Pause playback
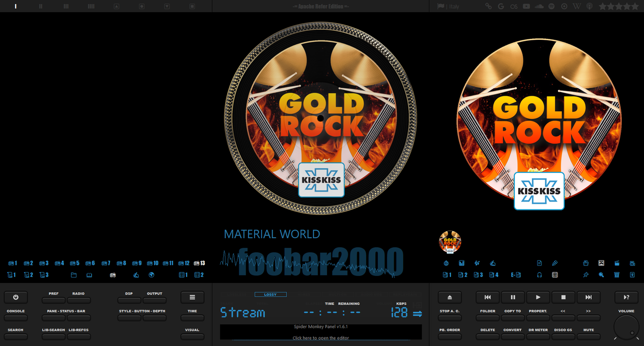Viewport: 644px width, 346px height. point(513,297)
